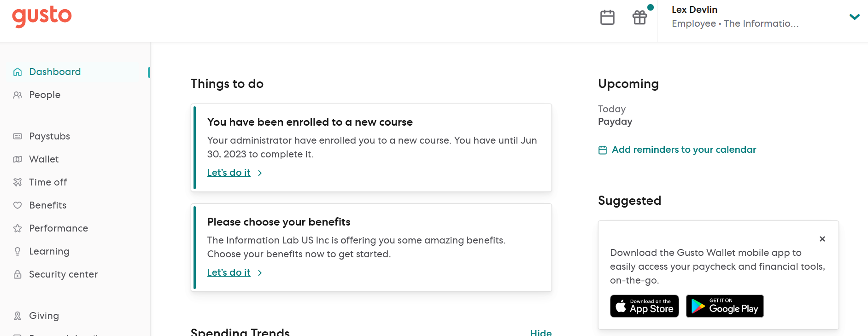
Task: Click Let's do it for new course
Action: pos(229,173)
